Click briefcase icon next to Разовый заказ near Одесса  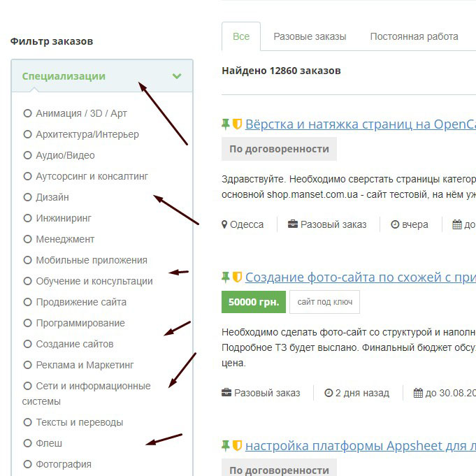coord(293,224)
